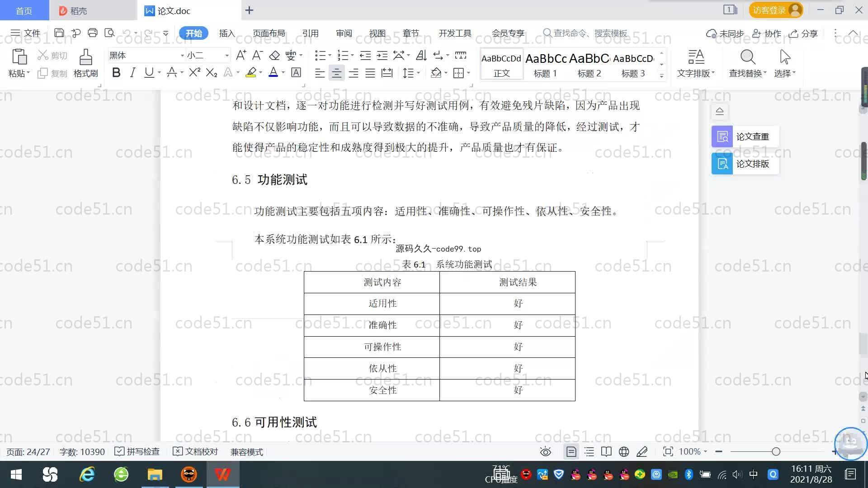Viewport: 868px width, 488px height.
Task: Toggle italic formatting
Action: [132, 72]
